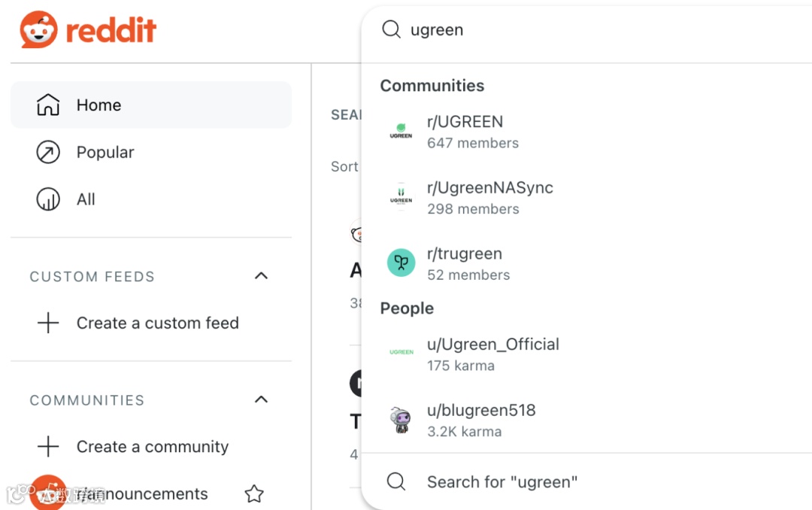Click the u/blugreen518 user avatar
Viewport: 812px width, 510px height.
coord(401,420)
